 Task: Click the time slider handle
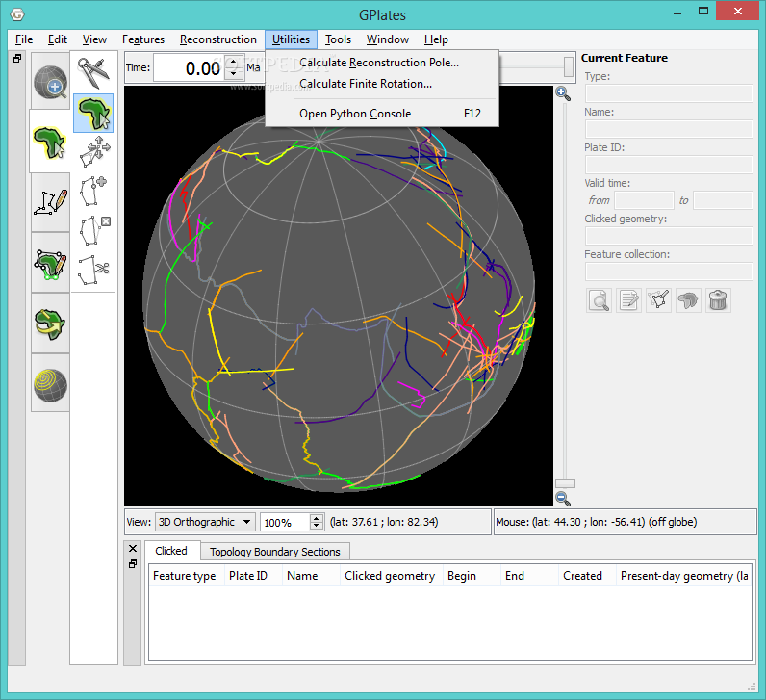568,66
